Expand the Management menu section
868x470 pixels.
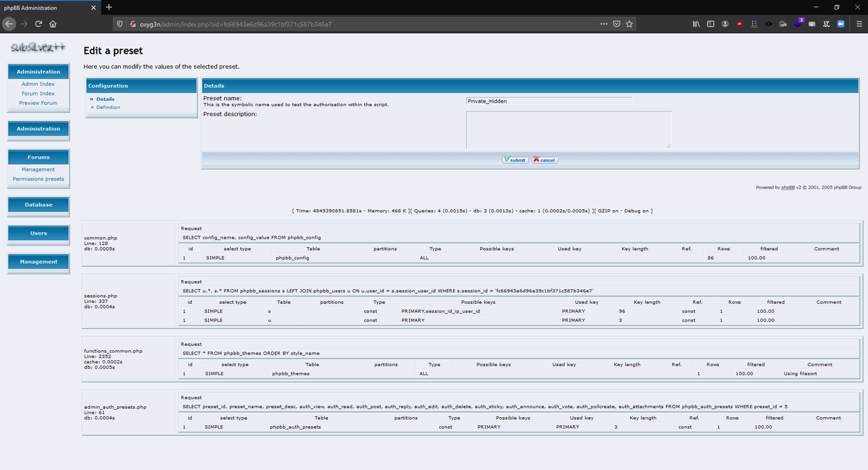pos(39,262)
